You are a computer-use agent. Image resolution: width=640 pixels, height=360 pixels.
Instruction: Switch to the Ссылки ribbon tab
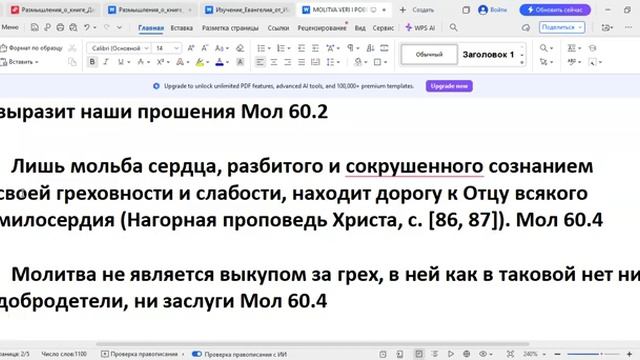pyautogui.click(x=278, y=28)
